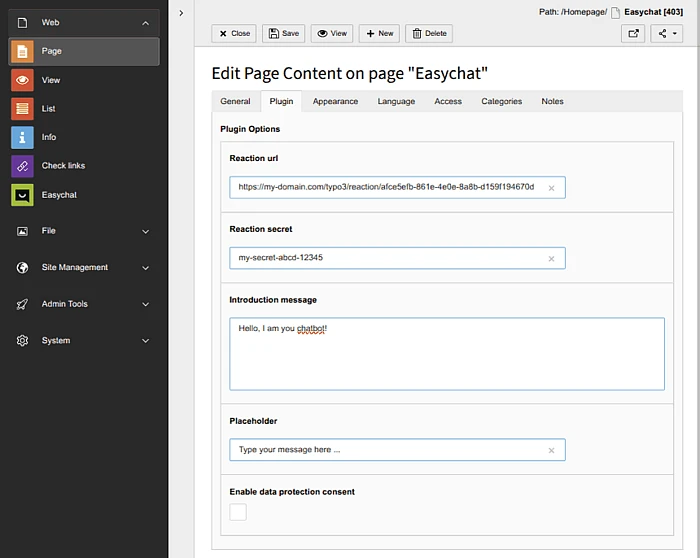Expand the Admin Tools group
Screen dimensions: 700x558
tap(146, 304)
